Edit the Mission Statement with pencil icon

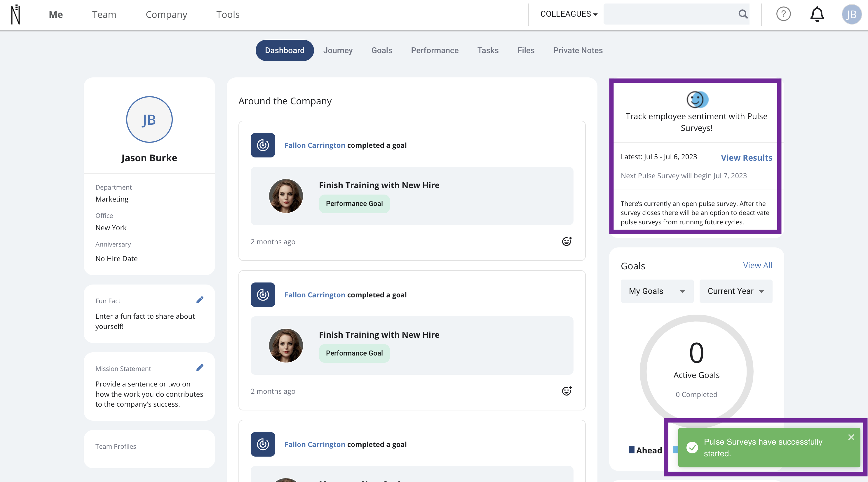200,368
